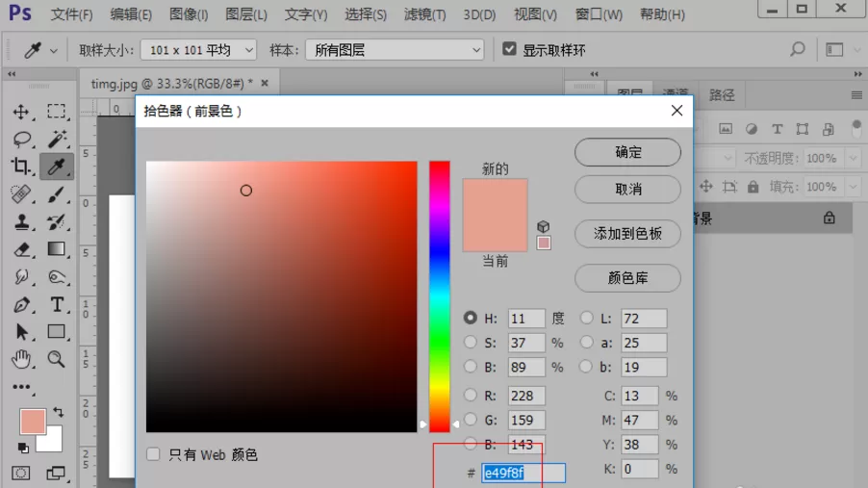The image size is (868, 488).
Task: Open the 滤镜(T) menu
Action: coord(424,14)
